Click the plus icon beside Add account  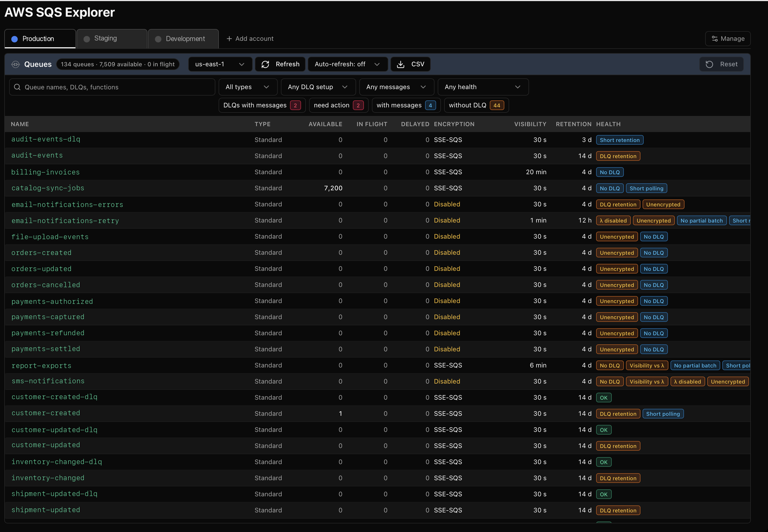[229, 39]
